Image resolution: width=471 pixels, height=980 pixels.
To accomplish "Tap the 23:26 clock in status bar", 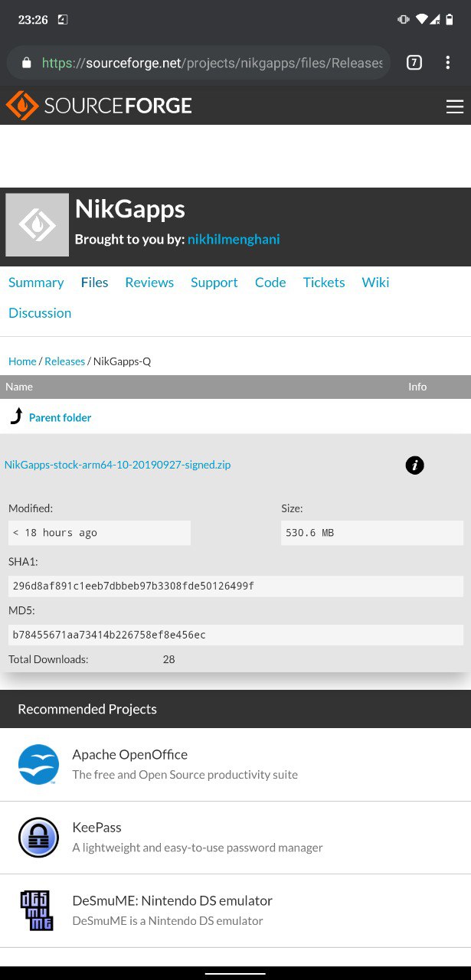I will pyautogui.click(x=33, y=20).
